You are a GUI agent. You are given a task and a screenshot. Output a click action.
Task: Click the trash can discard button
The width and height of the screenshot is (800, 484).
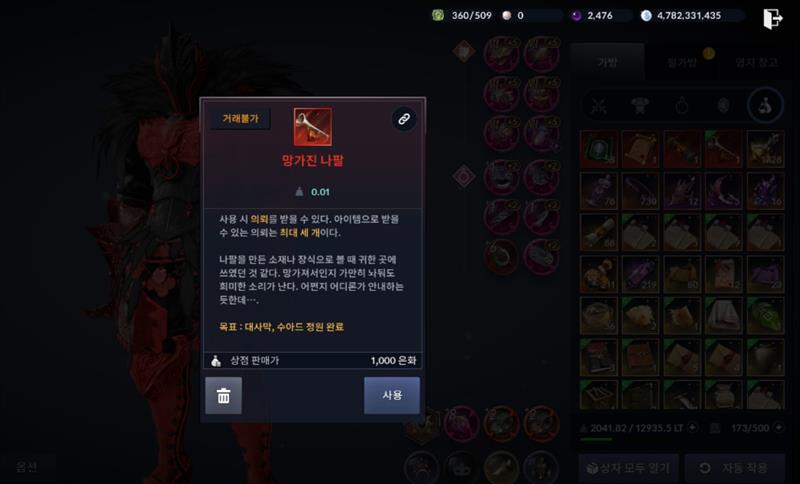[x=223, y=395]
